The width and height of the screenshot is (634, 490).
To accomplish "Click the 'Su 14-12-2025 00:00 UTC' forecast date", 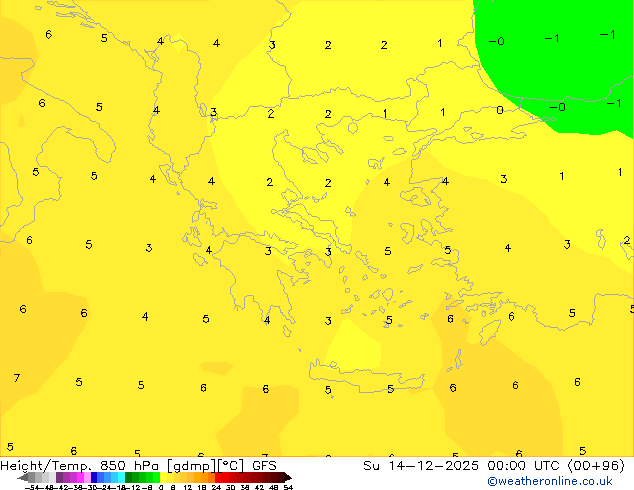I will click(463, 466).
